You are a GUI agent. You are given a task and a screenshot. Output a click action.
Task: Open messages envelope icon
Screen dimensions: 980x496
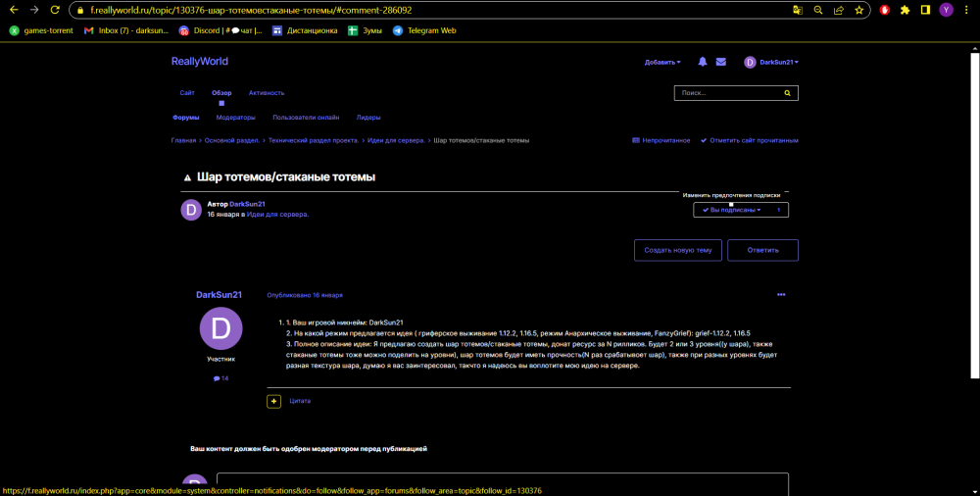click(720, 62)
